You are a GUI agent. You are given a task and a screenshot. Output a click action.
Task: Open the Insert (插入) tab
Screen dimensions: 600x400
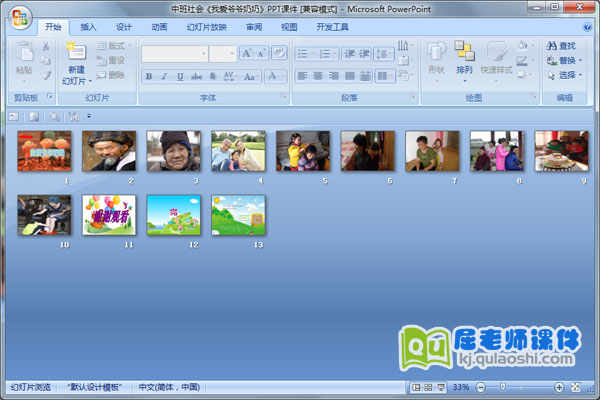89,27
